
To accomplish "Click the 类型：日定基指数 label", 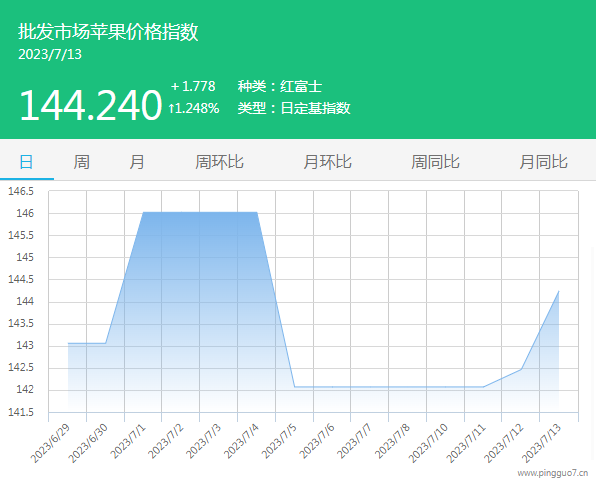I will [x=294, y=108].
